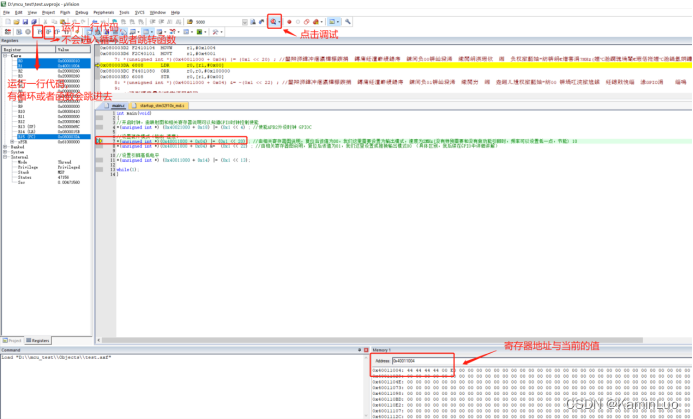Reset the CPU with the debug toolbar icon

pos(8,32)
